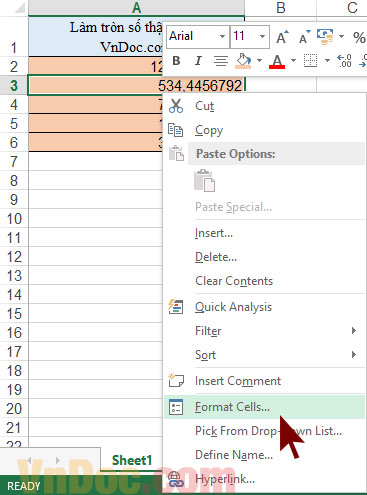Click Decrease Font Size icon

click(305, 37)
